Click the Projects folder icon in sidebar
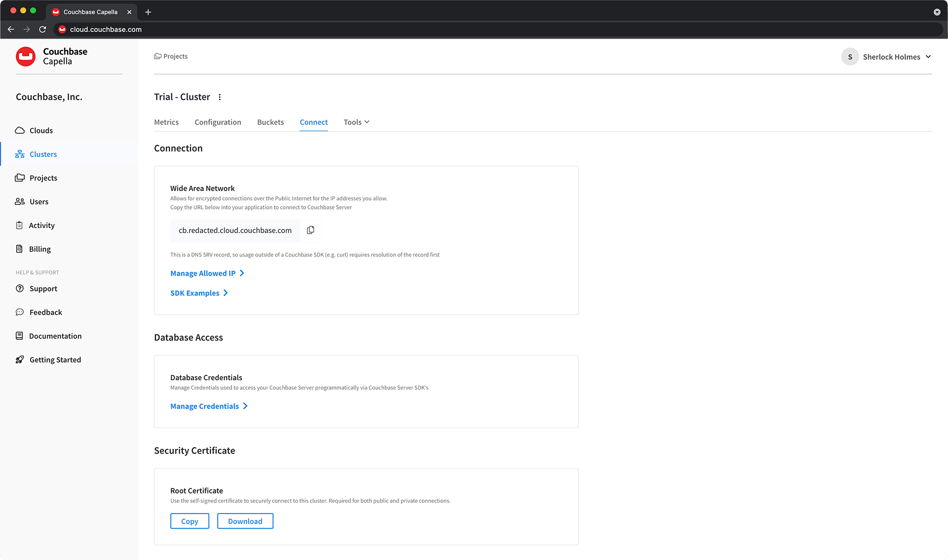Viewport: 948px width, 560px height. click(20, 178)
